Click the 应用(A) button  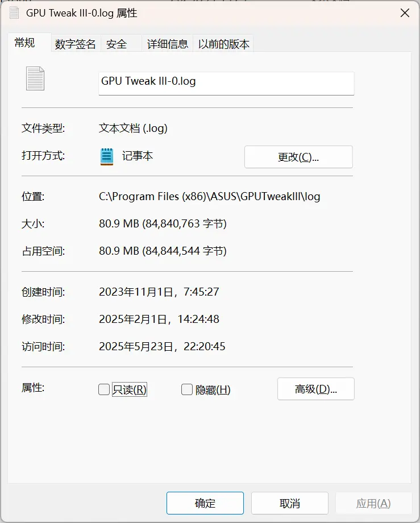click(x=373, y=503)
